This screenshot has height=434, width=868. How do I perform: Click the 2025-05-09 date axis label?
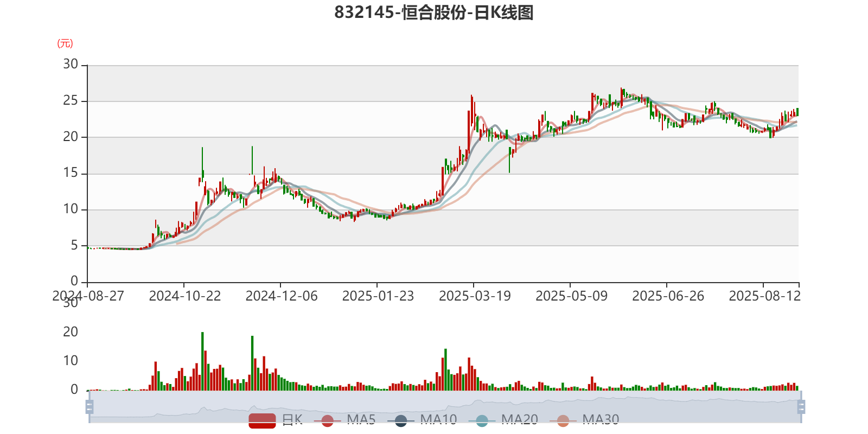[x=571, y=296]
